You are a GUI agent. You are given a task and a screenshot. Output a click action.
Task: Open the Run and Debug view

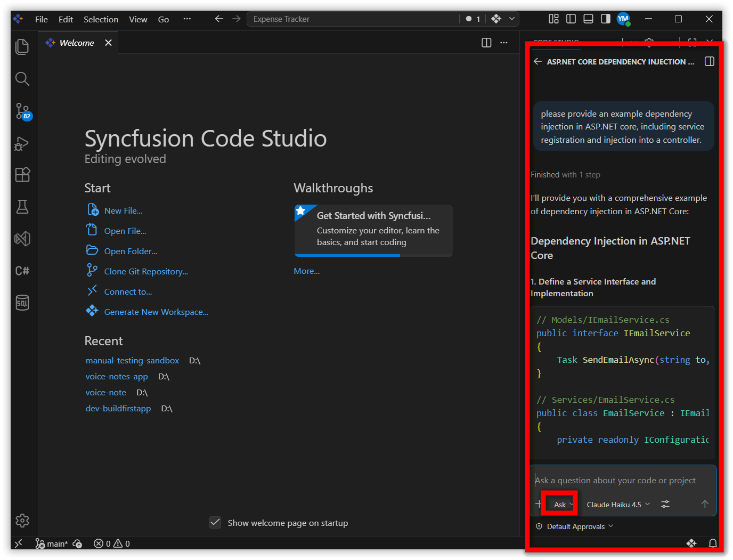(x=22, y=143)
